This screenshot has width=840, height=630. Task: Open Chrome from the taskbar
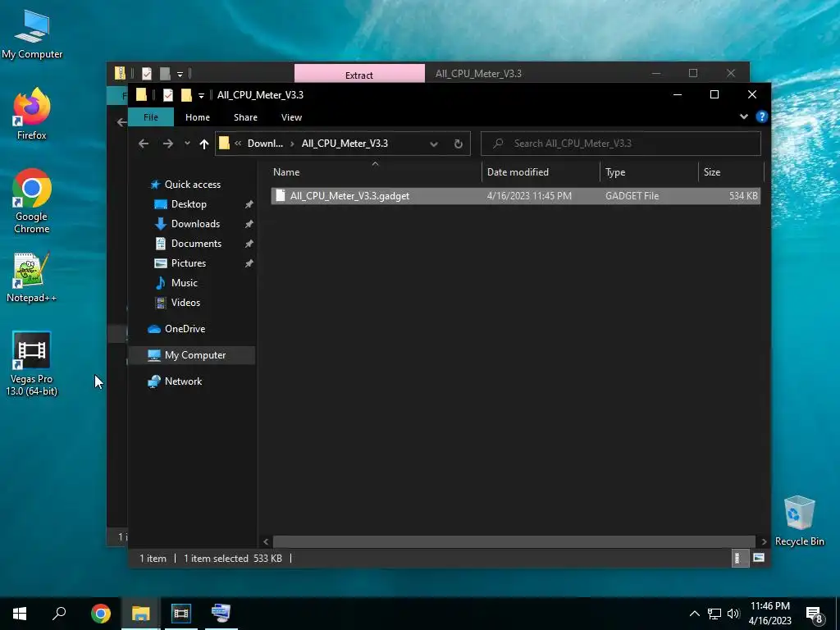[101, 614]
